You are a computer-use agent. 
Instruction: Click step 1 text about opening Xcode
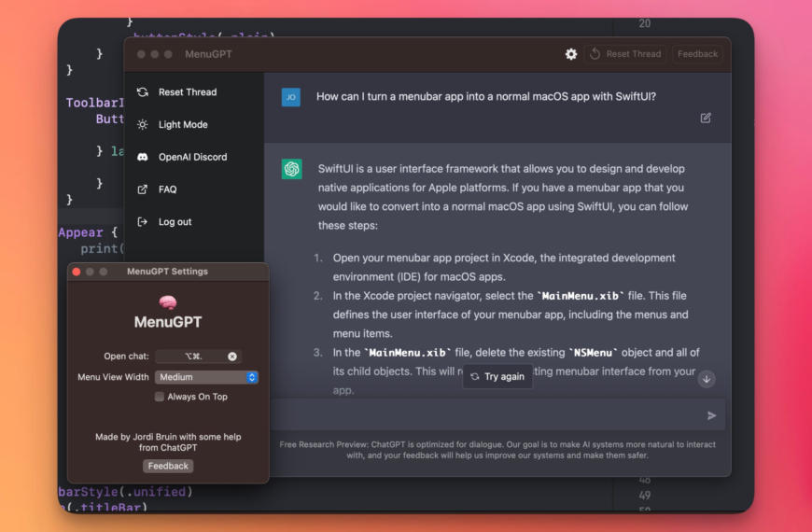point(504,267)
